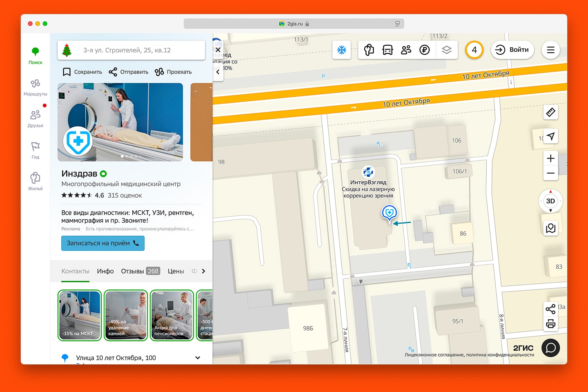Click the print map icon
Image resolution: width=588 pixels, height=392 pixels.
tap(550, 324)
